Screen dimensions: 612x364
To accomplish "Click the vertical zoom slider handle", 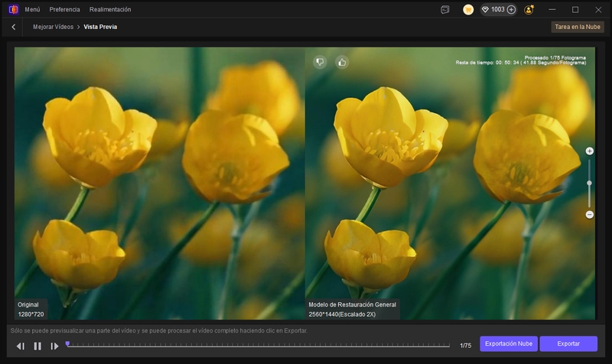I will [x=589, y=183].
